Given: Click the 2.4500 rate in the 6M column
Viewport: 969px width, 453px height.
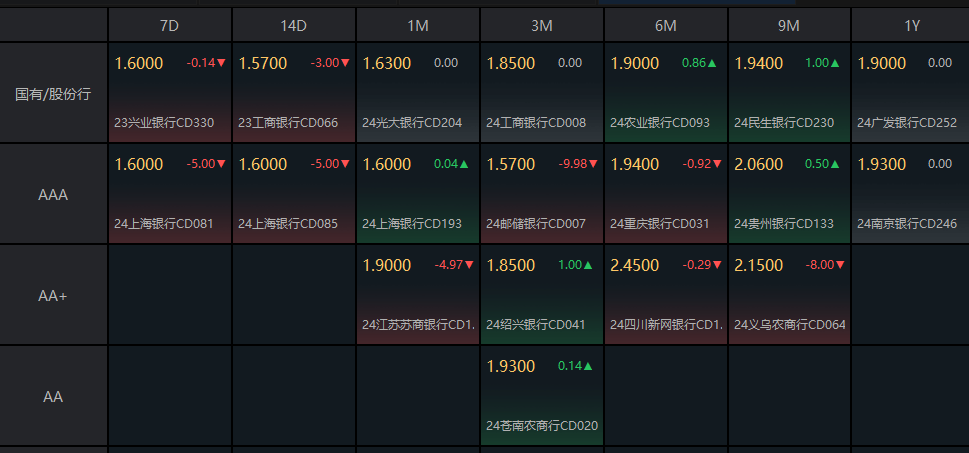Looking at the screenshot, I should 635,265.
